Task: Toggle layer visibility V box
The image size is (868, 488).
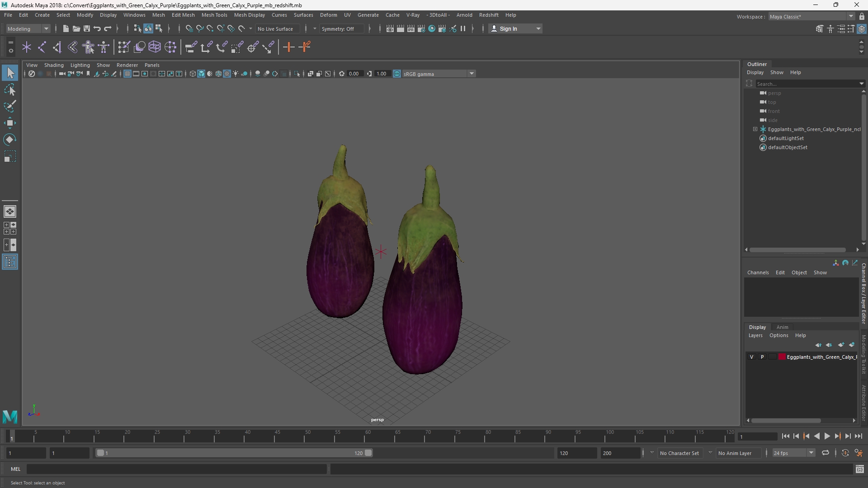Action: tap(752, 357)
